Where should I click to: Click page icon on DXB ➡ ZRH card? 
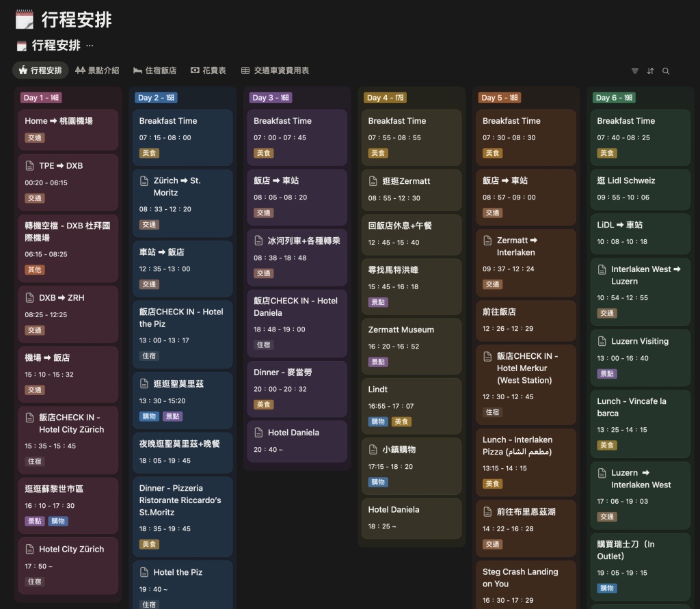tap(29, 298)
